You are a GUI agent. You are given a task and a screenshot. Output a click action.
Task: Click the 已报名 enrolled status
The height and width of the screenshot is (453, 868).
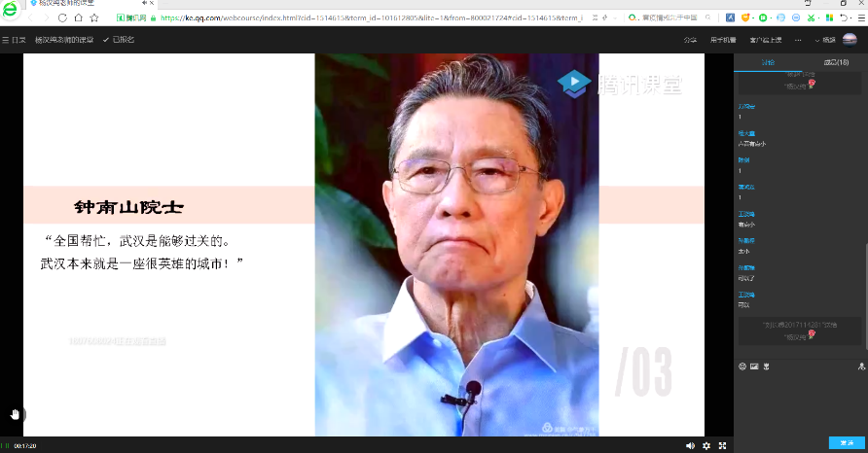pos(119,40)
